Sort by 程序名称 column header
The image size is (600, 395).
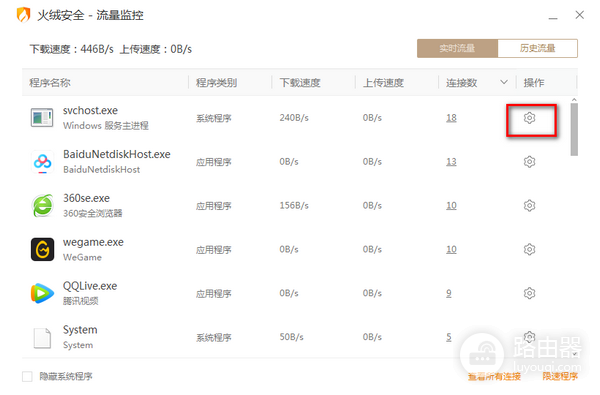pyautogui.click(x=50, y=83)
